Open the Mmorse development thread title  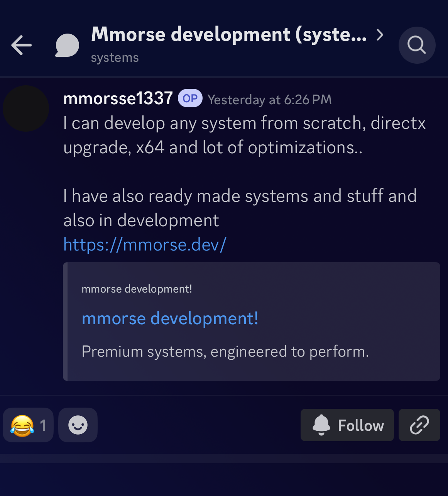tap(229, 34)
